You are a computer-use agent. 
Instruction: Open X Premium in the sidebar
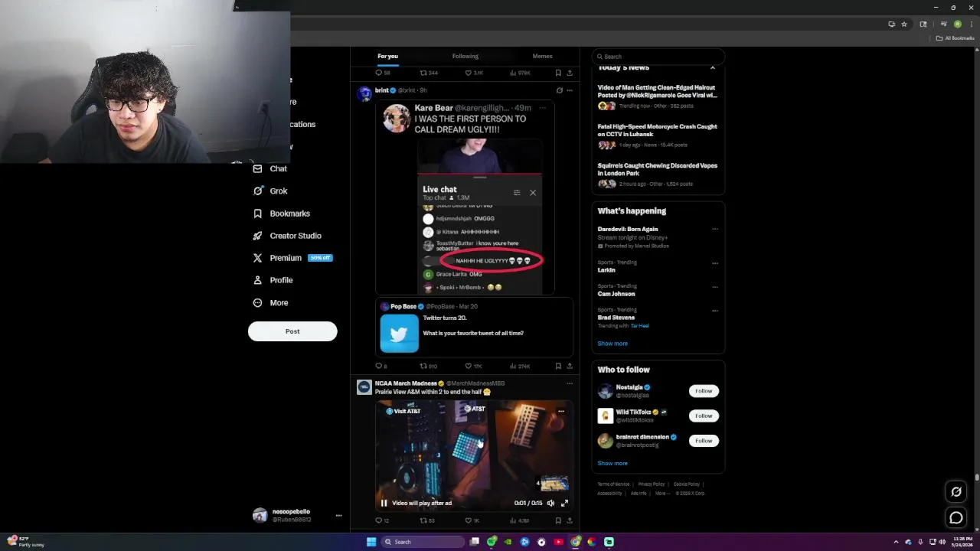(x=292, y=258)
